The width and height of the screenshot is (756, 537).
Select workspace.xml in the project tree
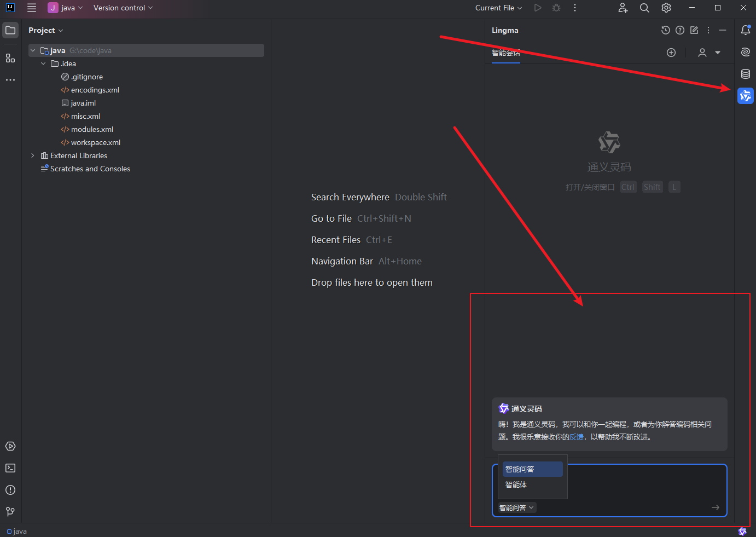91,142
